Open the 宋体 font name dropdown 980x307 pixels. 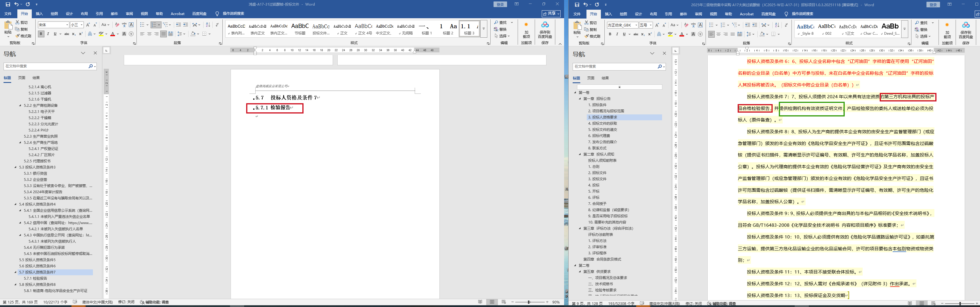(x=67, y=25)
